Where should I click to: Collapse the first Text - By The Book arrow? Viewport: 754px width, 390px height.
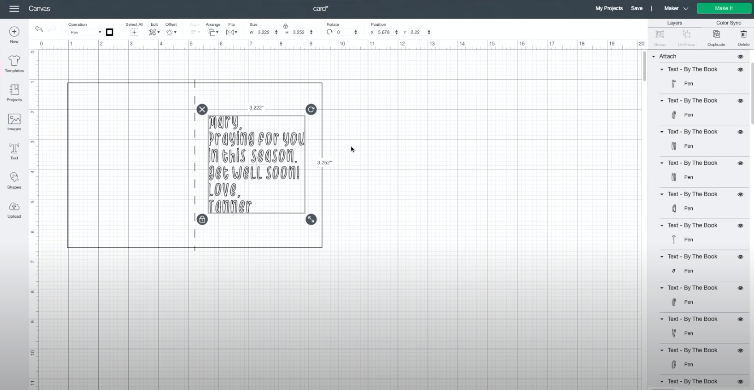tap(662, 70)
